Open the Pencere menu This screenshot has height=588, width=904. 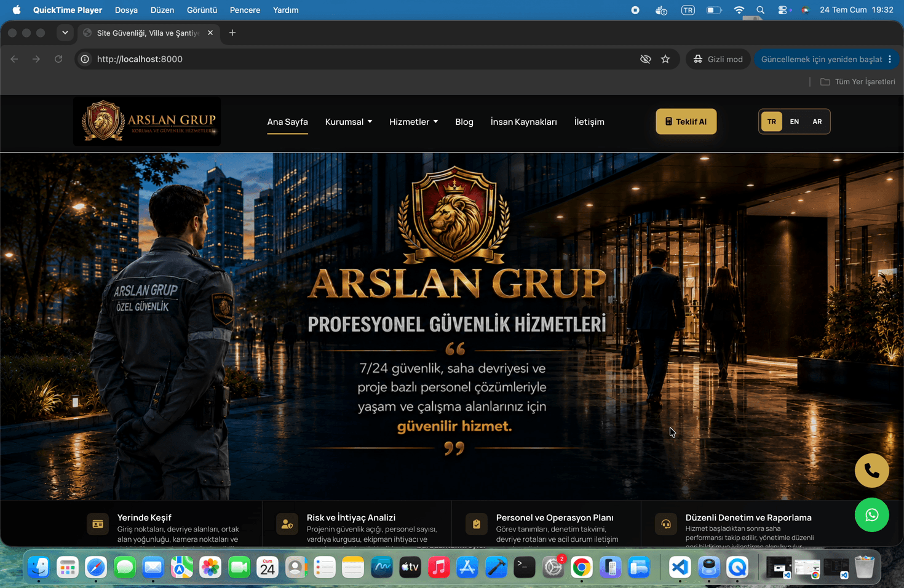click(x=245, y=10)
